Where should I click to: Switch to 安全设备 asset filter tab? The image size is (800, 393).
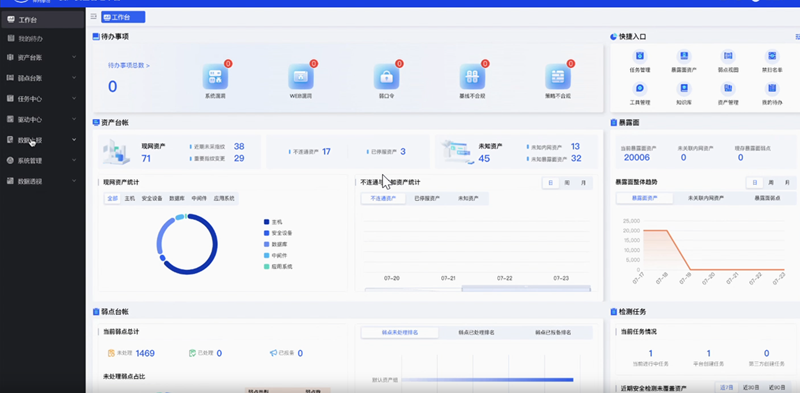click(x=152, y=199)
